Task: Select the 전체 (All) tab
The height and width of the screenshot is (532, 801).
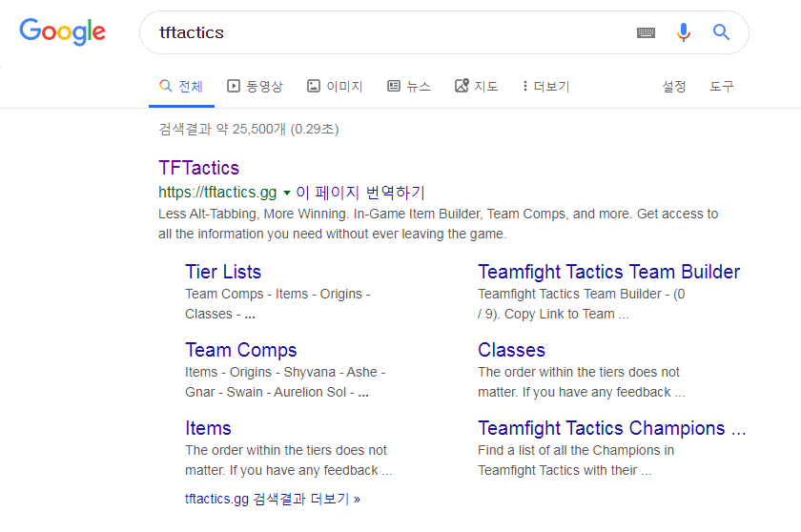Action: [x=181, y=87]
